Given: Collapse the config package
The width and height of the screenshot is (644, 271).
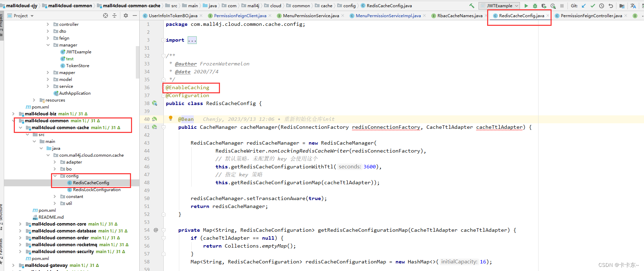Looking at the screenshot, I should click(x=55, y=176).
